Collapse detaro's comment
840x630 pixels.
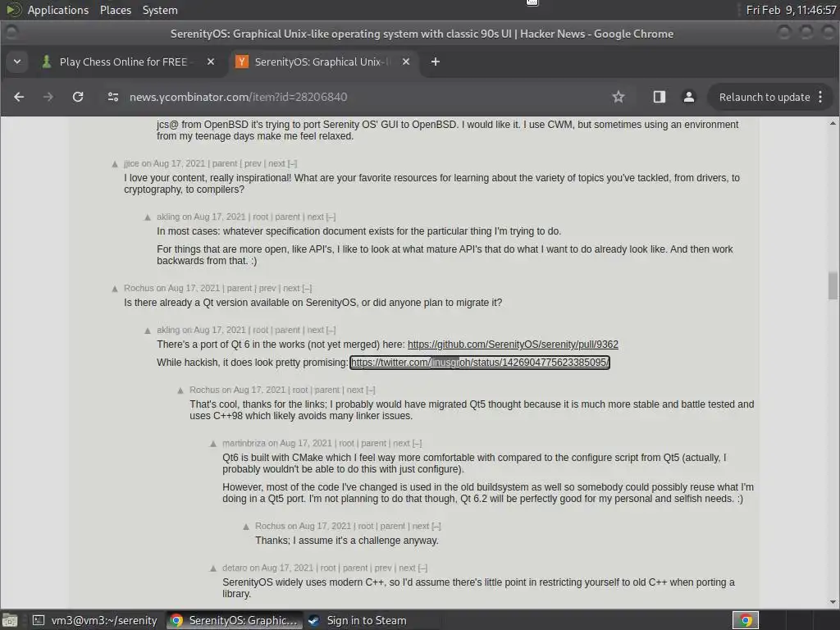[x=422, y=568]
